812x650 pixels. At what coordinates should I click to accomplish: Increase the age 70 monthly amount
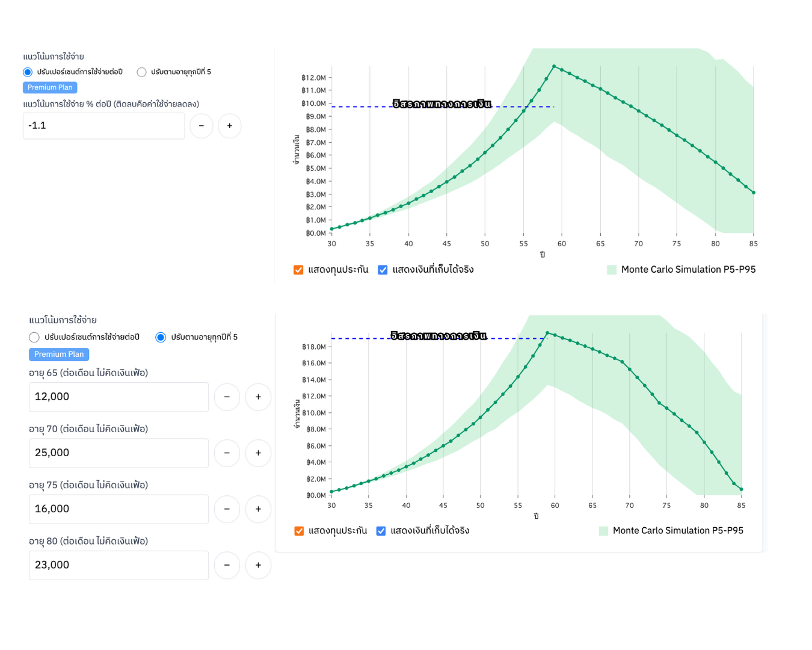click(258, 453)
